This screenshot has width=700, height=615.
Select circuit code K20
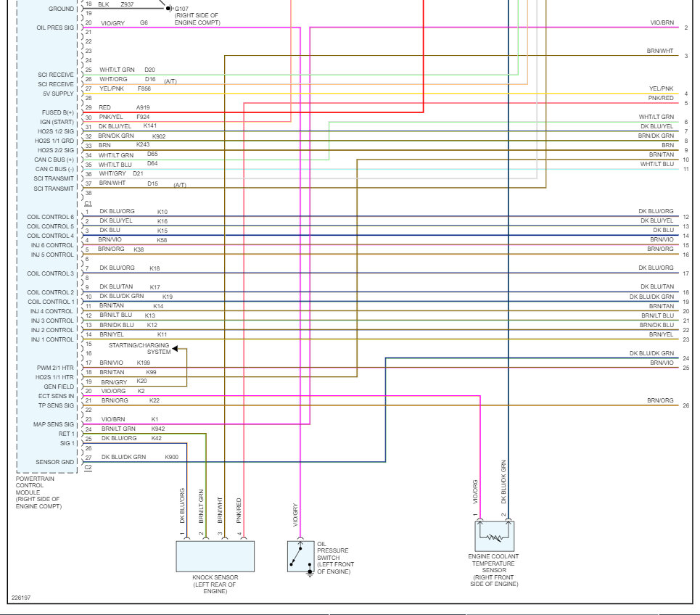141,381
